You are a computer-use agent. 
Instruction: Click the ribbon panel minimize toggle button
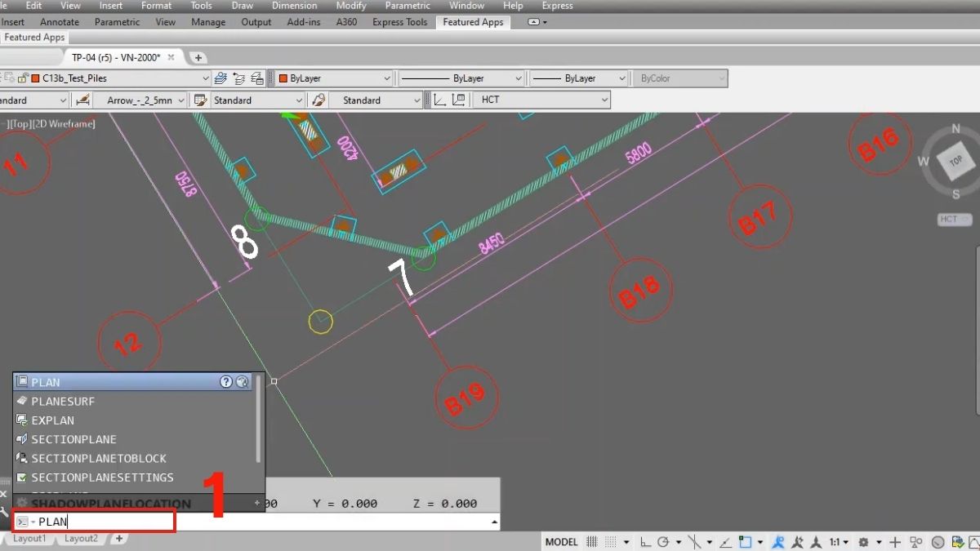pos(533,22)
